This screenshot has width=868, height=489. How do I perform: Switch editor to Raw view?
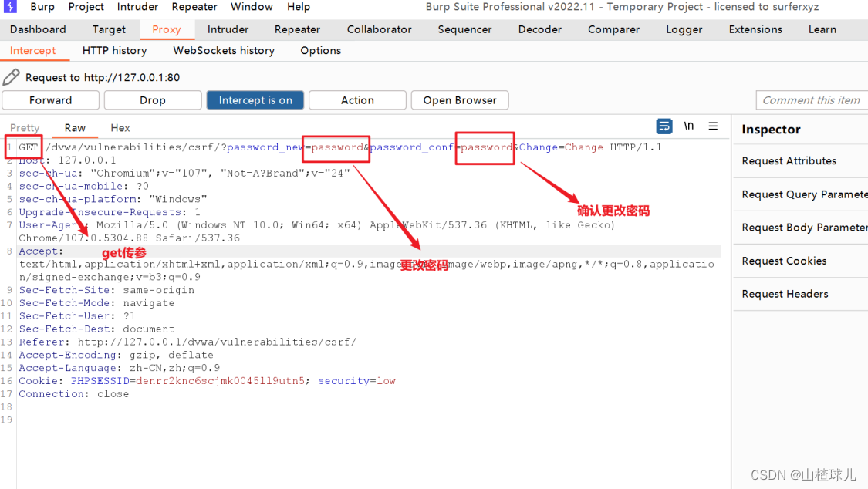tap(75, 128)
